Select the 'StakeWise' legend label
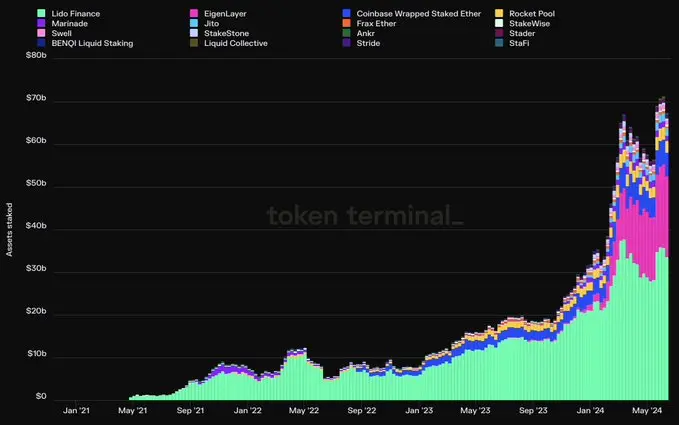This screenshot has height=425, width=679. [529, 23]
